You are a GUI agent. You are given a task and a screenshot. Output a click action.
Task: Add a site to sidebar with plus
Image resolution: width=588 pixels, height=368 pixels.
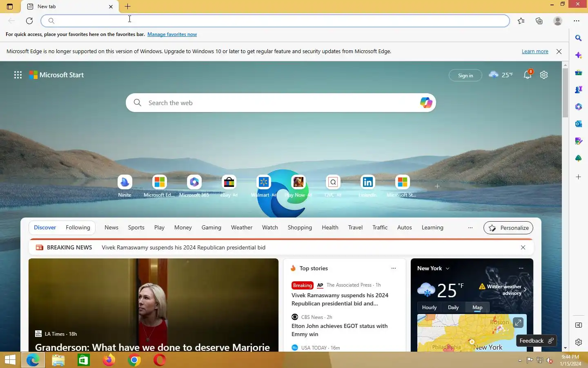point(579,177)
